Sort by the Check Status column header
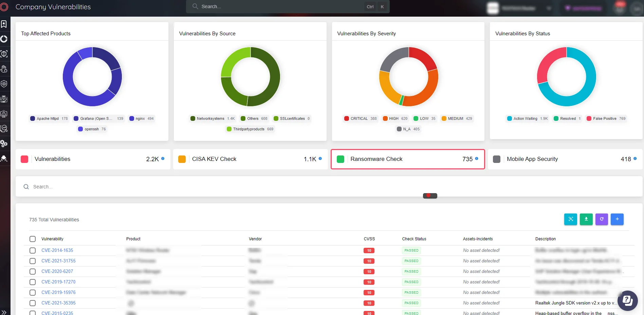Screen dimensions: 644x315 click(414, 239)
